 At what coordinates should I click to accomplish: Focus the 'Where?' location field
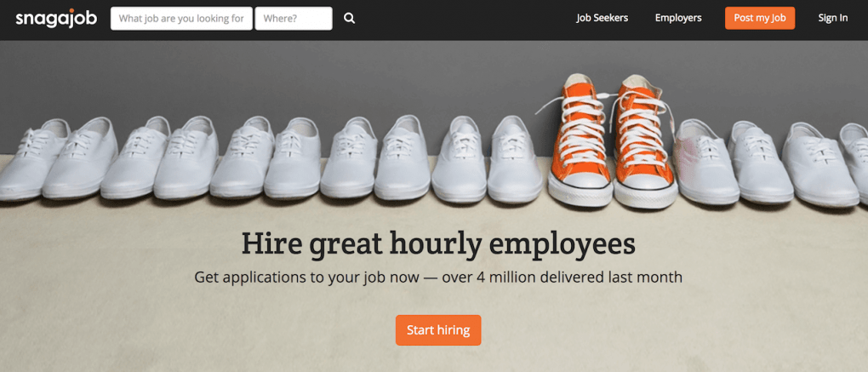(294, 18)
